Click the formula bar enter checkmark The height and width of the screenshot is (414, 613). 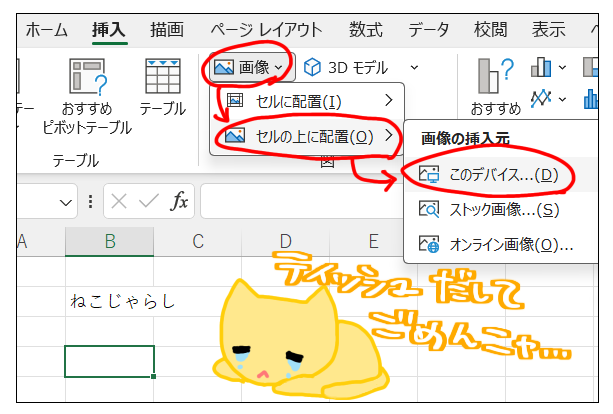(149, 201)
